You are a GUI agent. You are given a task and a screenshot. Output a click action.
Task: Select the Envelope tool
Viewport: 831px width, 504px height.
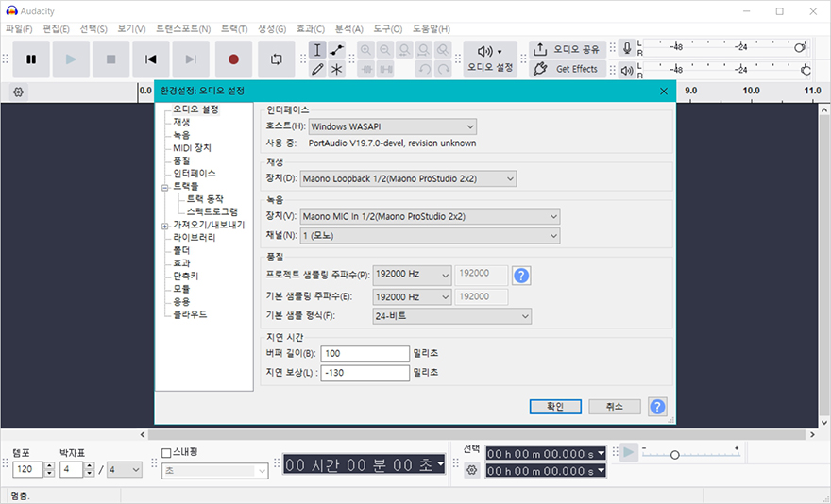(x=336, y=50)
